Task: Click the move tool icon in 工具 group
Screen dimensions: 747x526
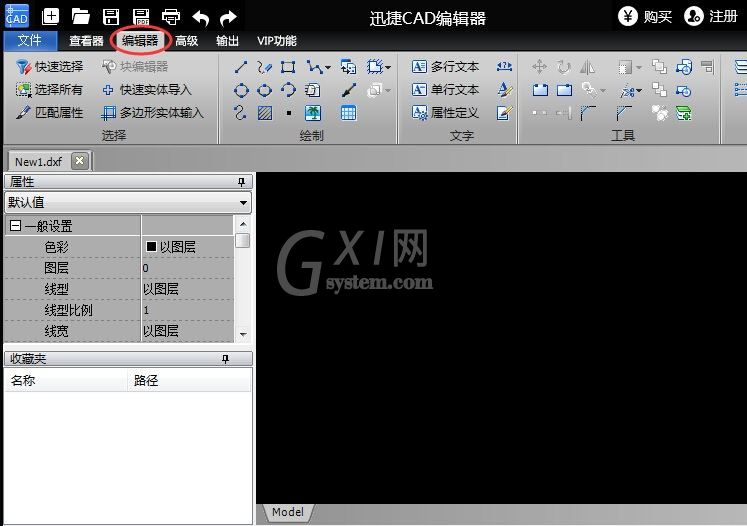Action: [x=539, y=67]
